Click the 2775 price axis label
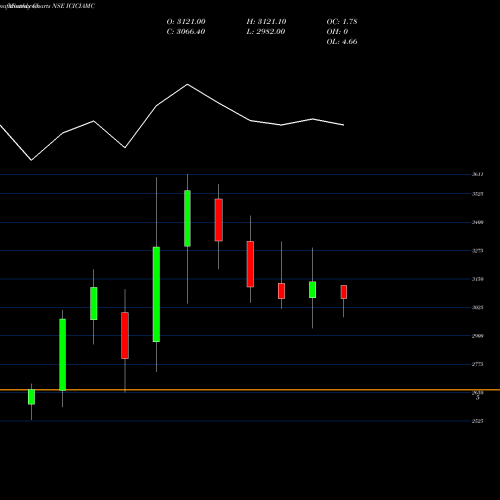The image size is (500, 500). tap(477, 364)
